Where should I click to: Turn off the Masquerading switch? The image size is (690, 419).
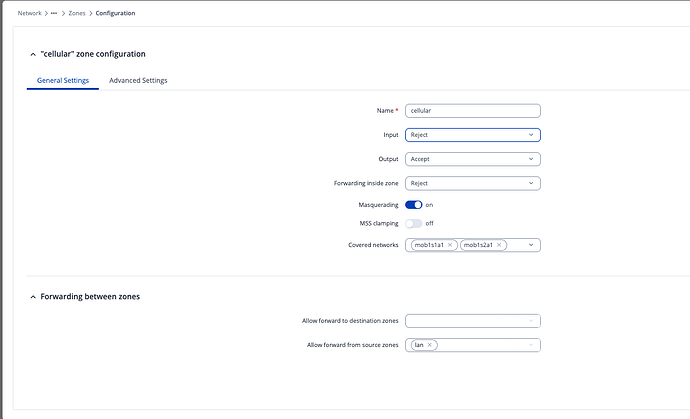(414, 204)
